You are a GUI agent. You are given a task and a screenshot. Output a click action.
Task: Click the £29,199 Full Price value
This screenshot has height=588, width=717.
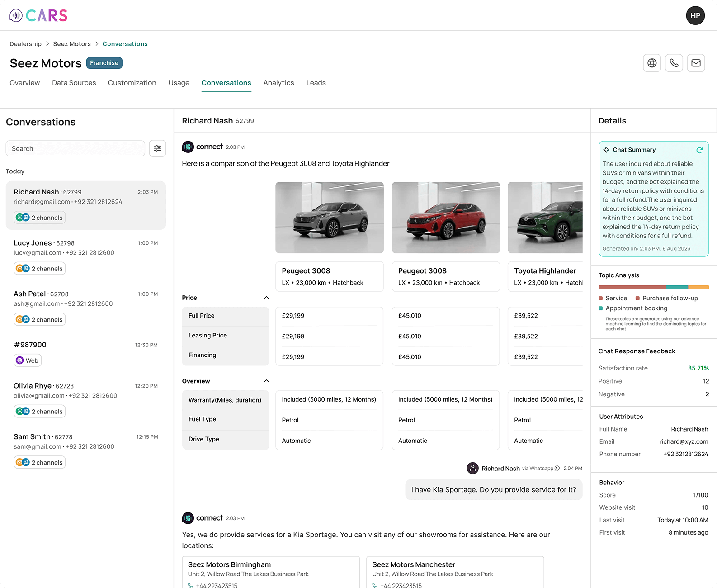293,316
